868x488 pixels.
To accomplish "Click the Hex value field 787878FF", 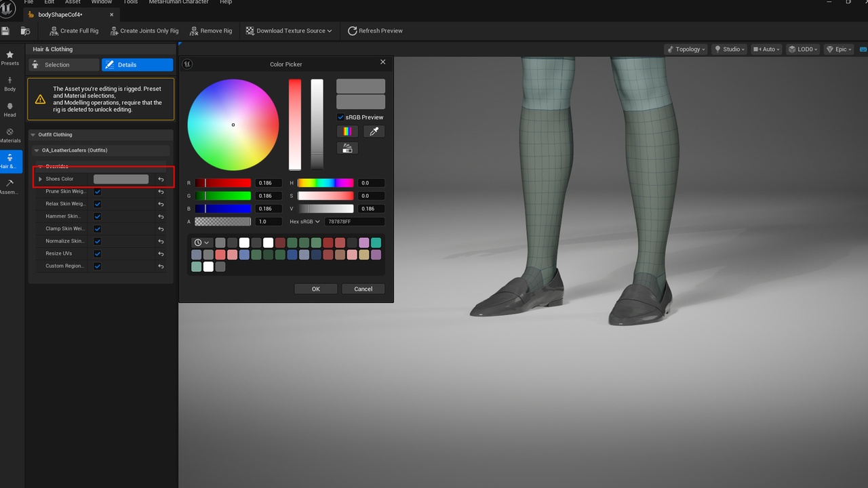I will pyautogui.click(x=355, y=222).
